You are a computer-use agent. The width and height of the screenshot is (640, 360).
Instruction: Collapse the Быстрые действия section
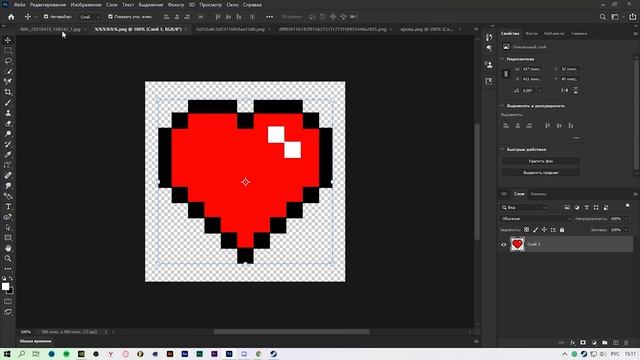tap(502, 149)
